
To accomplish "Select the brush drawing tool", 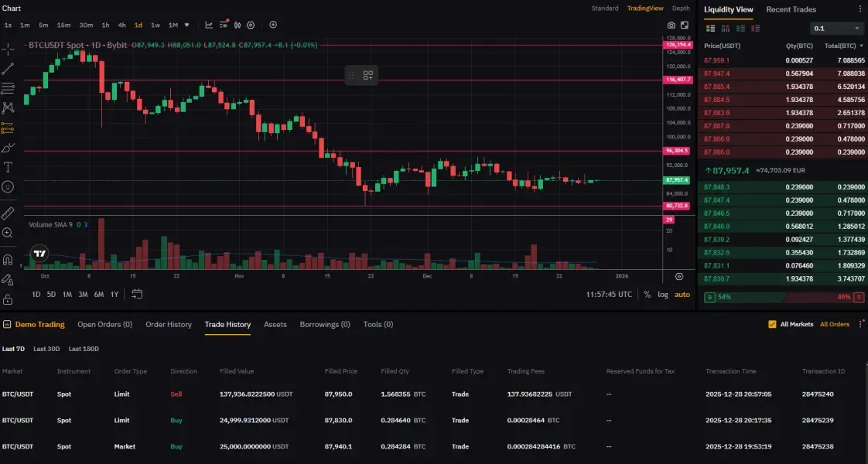I will [8, 148].
